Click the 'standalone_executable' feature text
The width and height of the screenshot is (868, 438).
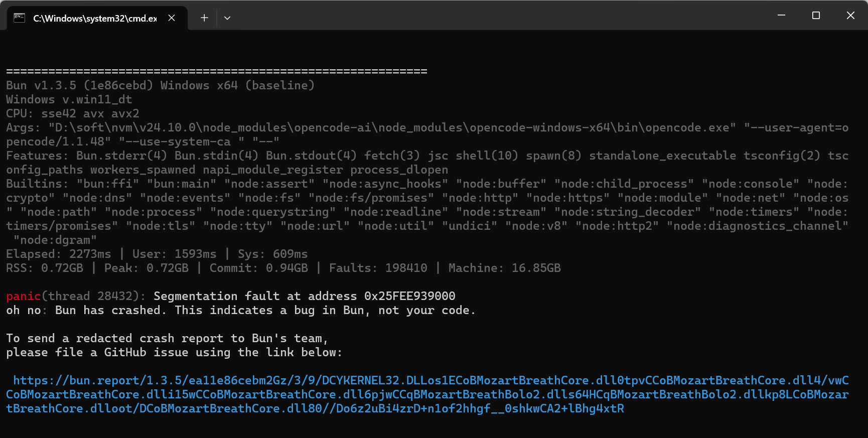(663, 156)
